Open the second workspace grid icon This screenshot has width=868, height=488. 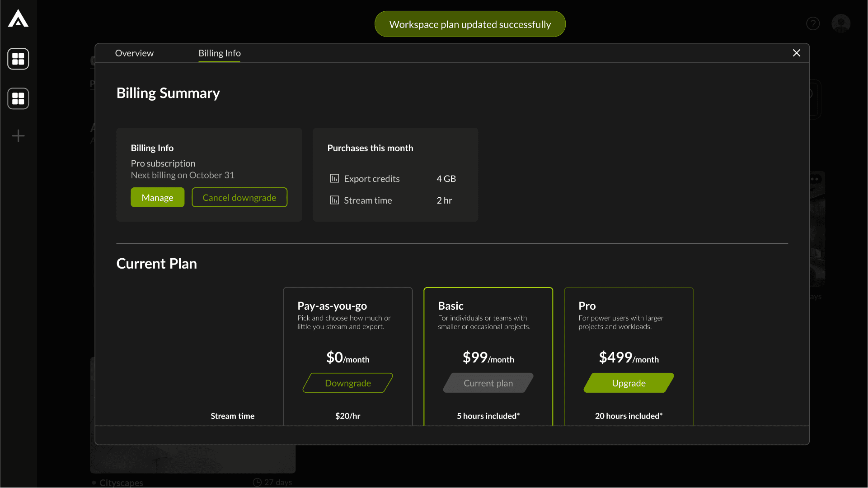(18, 98)
